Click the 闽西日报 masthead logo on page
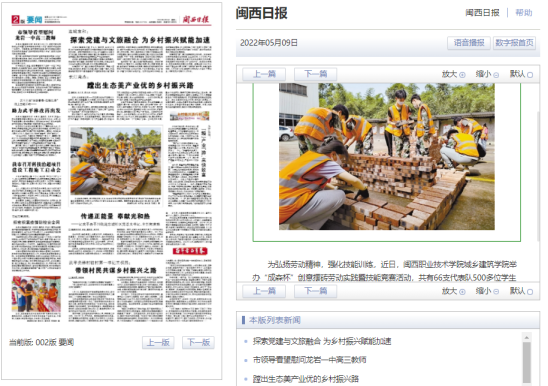 pos(196,19)
